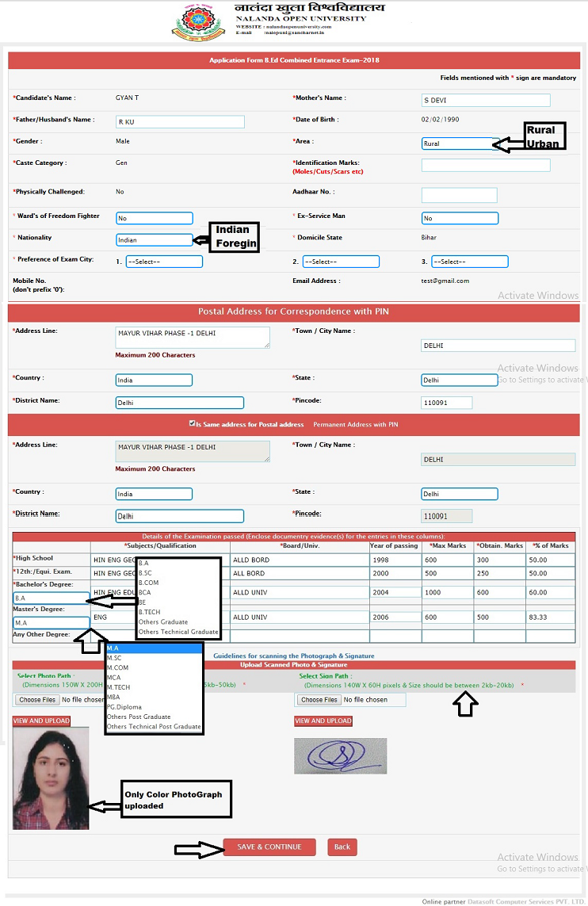
Task: Focus the Identification Marks text field
Action: (x=485, y=165)
